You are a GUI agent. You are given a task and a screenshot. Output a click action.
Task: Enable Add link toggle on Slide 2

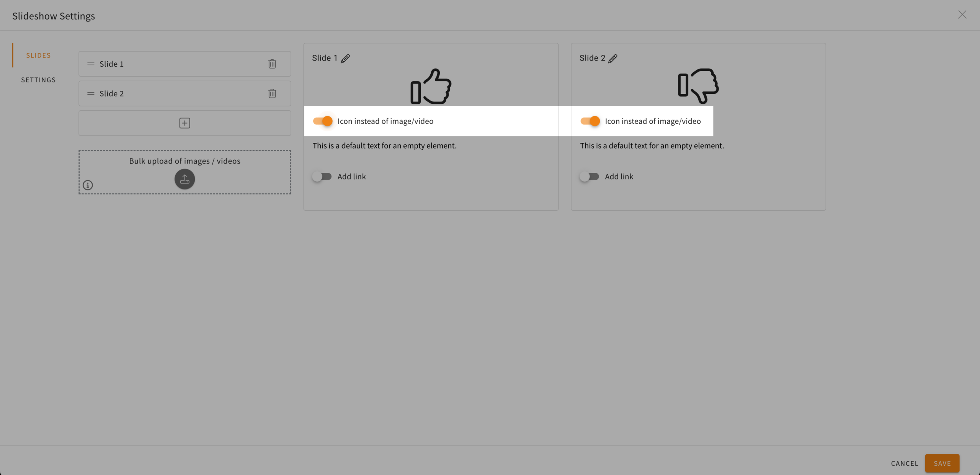[x=589, y=177]
